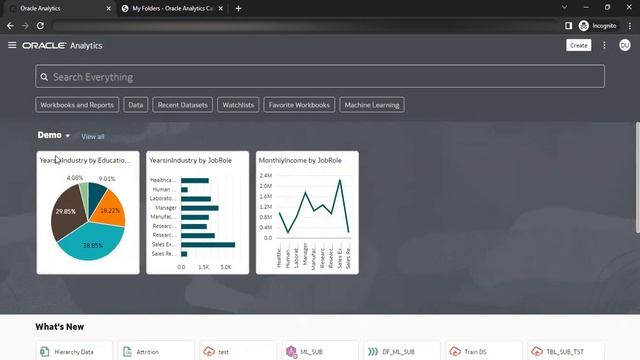Open the hamburger navigation menu

point(12,45)
